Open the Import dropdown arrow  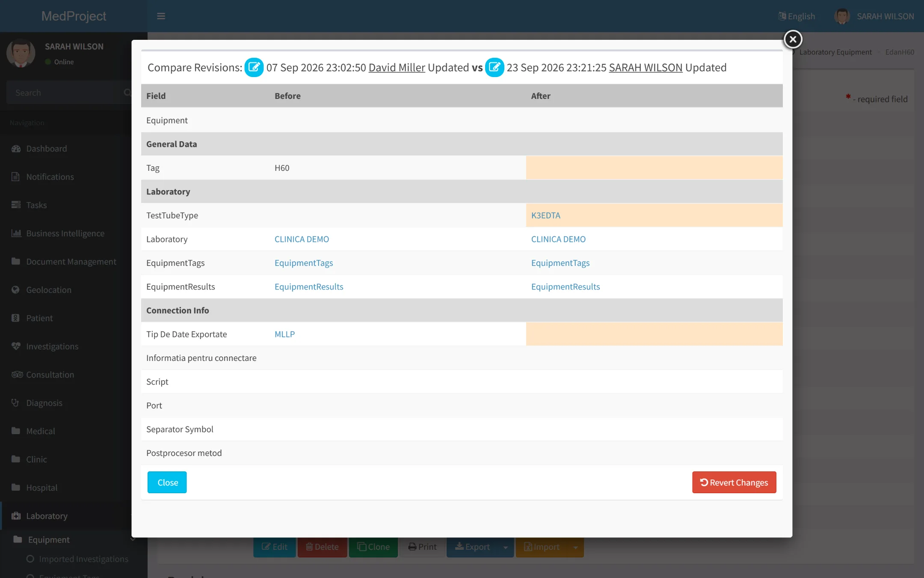(x=575, y=547)
